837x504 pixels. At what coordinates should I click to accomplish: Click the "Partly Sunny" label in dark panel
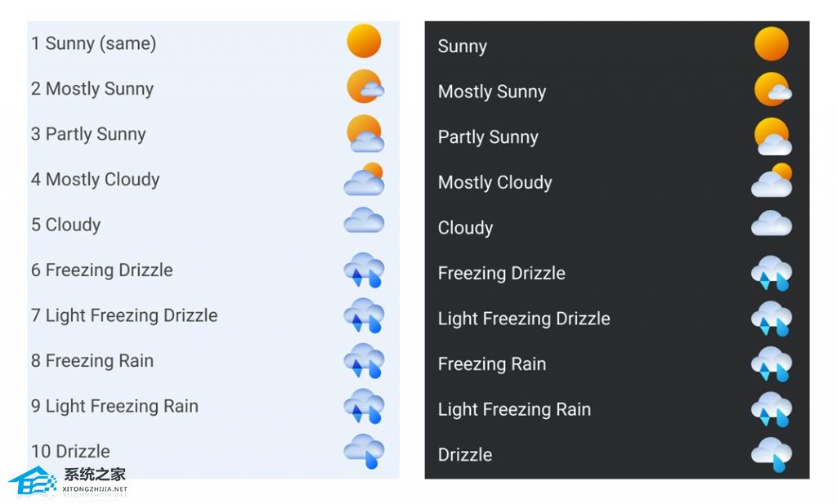488,137
